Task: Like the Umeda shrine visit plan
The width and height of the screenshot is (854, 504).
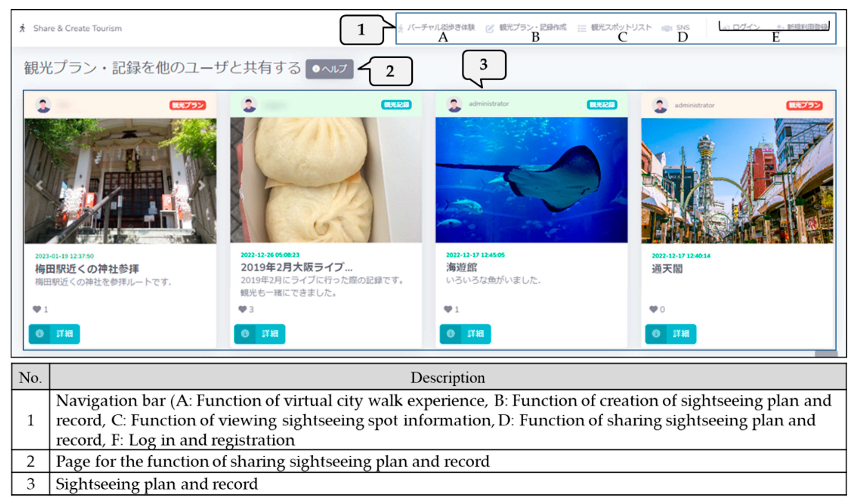Action: tap(37, 309)
